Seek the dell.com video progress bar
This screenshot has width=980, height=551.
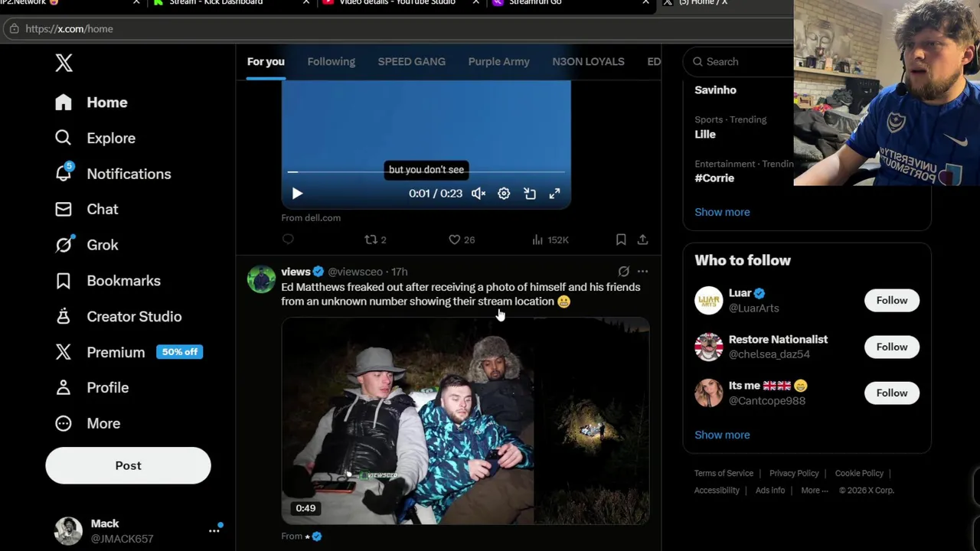click(426, 172)
